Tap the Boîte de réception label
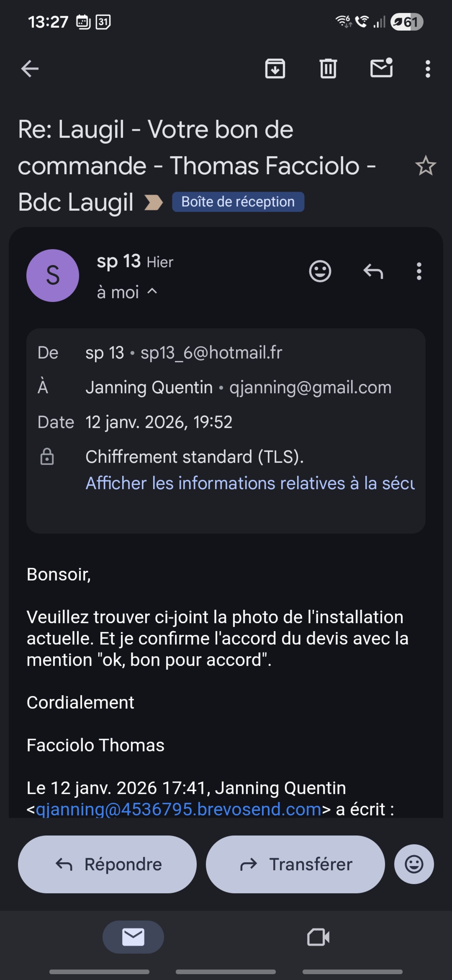The image size is (452, 980). pos(238,202)
